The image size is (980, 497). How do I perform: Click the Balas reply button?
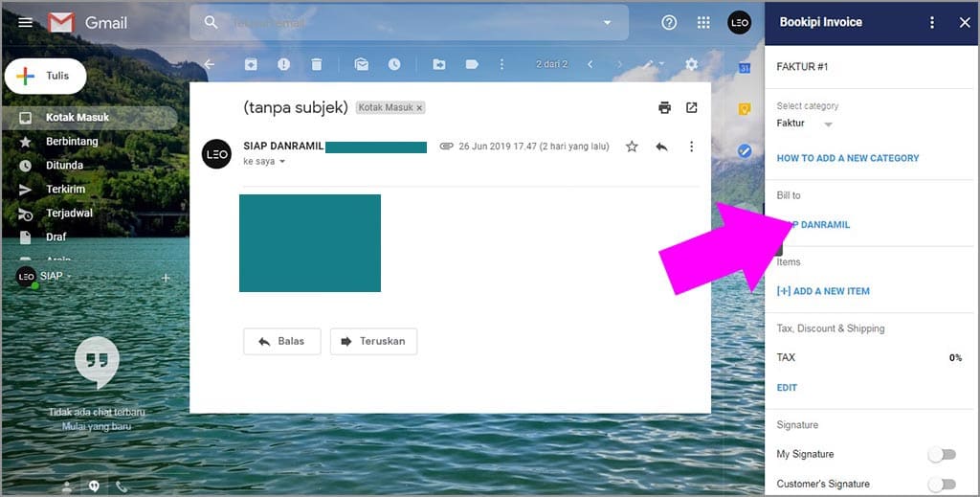282,341
